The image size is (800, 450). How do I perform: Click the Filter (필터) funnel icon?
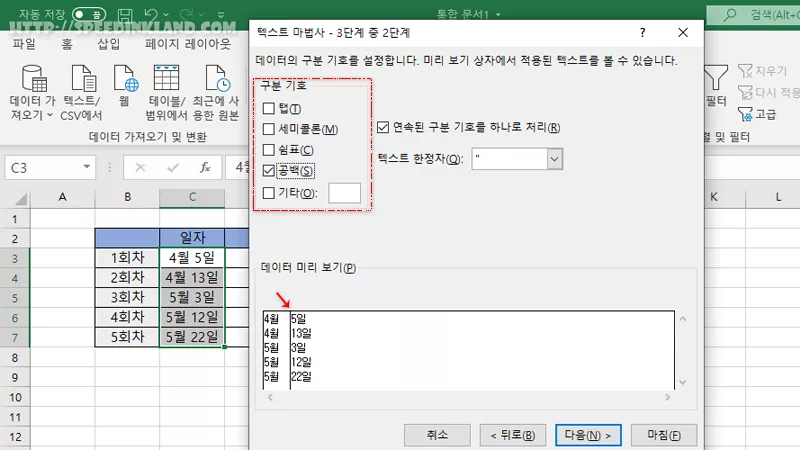(x=716, y=78)
